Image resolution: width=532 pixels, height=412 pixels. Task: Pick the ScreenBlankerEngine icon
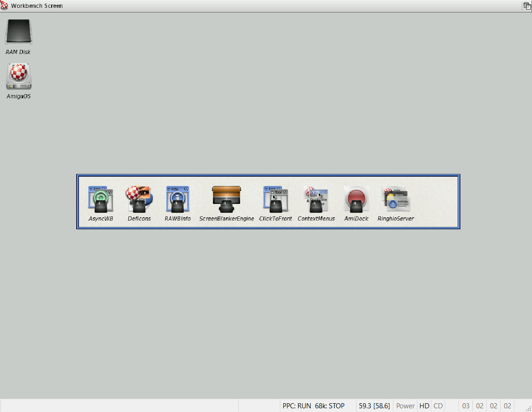coord(226,199)
